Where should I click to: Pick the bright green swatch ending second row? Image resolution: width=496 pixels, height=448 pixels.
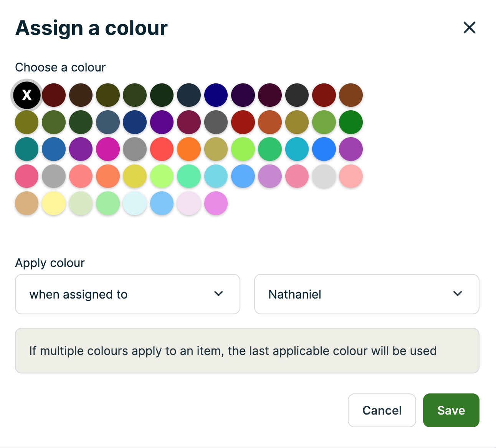pyautogui.click(x=351, y=122)
